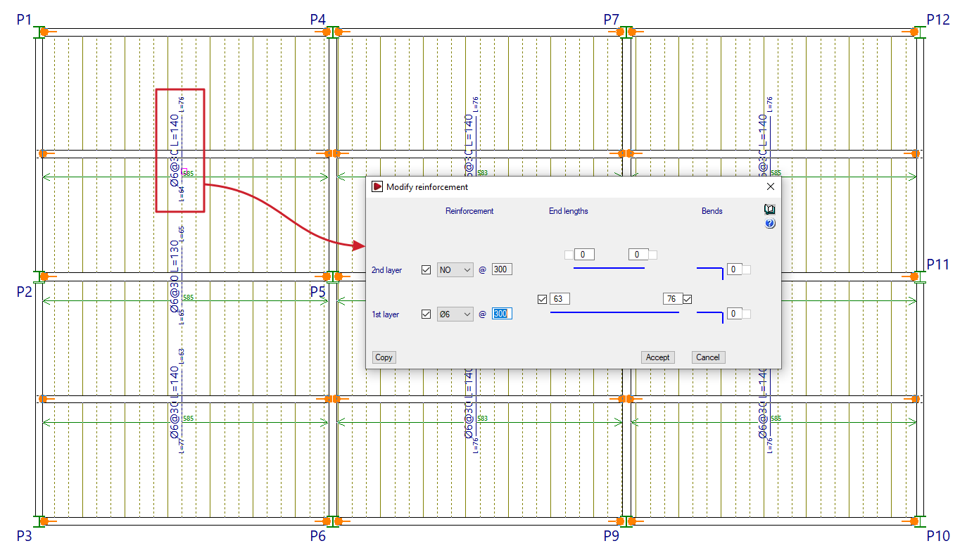Viewport: 967px width, 560px height.
Task: Select column label P11 in the drawing
Action: coord(938,264)
